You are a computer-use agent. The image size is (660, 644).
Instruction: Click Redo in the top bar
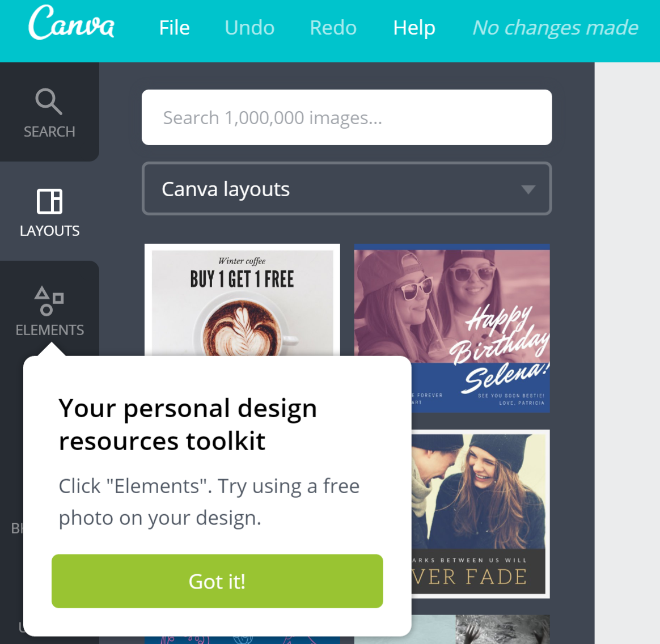click(x=333, y=28)
